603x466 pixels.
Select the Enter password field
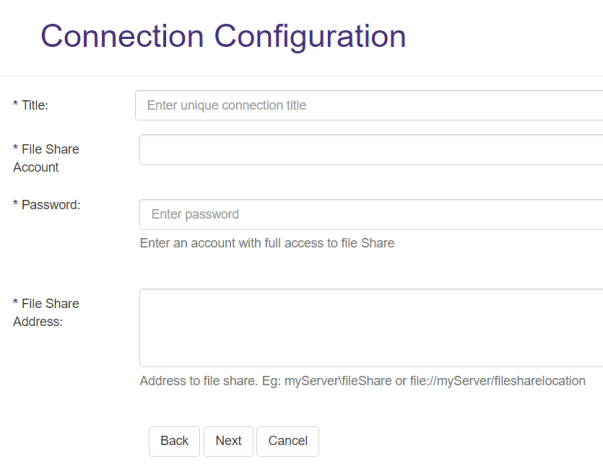pyautogui.click(x=370, y=214)
